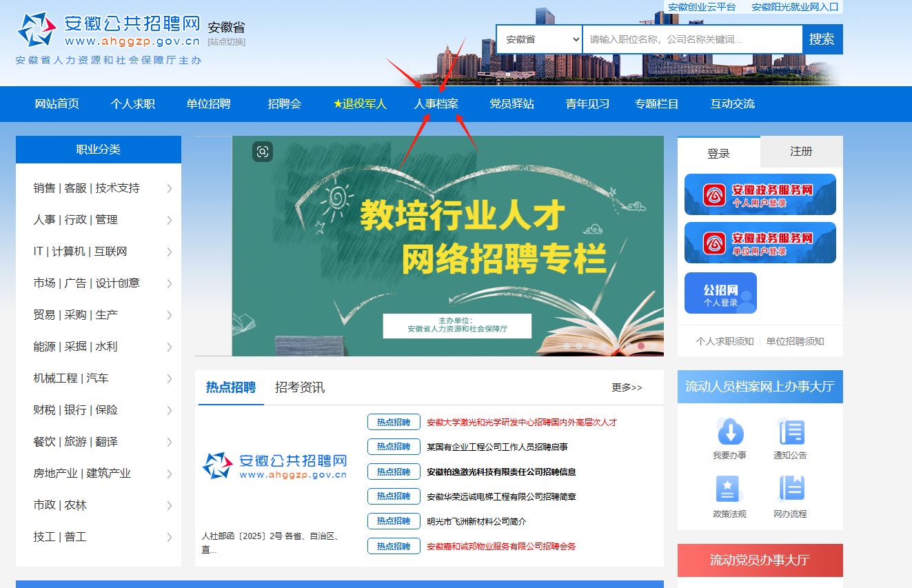
Task: Expand 人事 | 行政 | 管理 category arrow
Action: click(170, 221)
